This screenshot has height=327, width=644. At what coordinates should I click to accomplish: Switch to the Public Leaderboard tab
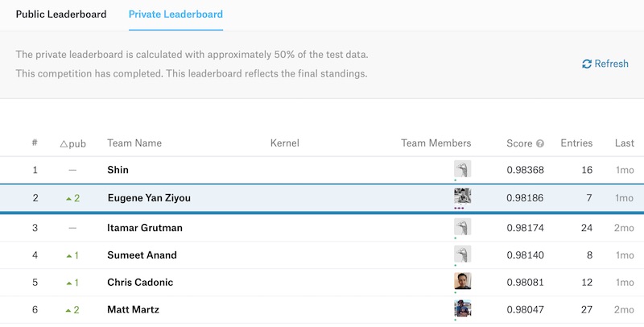click(x=61, y=14)
